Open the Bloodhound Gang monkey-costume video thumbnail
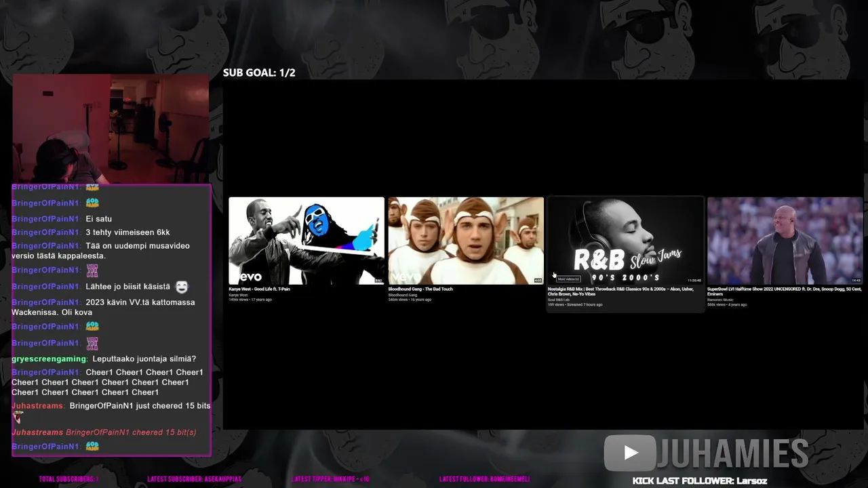The height and width of the screenshot is (488, 868). pyautogui.click(x=466, y=241)
